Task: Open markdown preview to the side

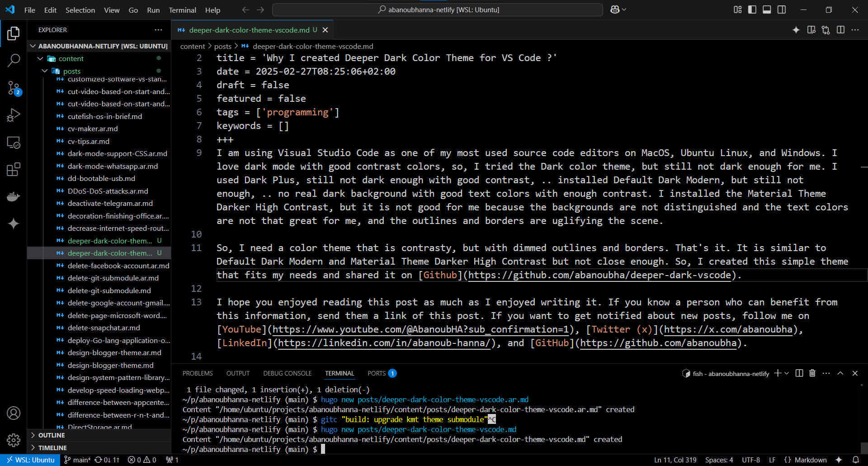Action: pos(811,30)
